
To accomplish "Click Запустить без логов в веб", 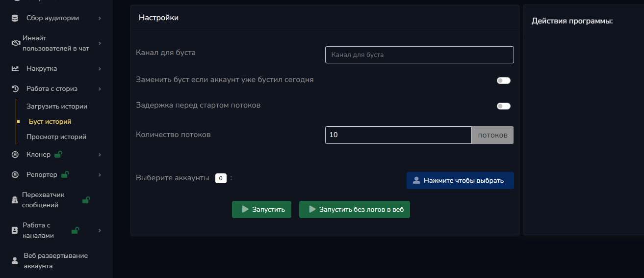I will [355, 209].
